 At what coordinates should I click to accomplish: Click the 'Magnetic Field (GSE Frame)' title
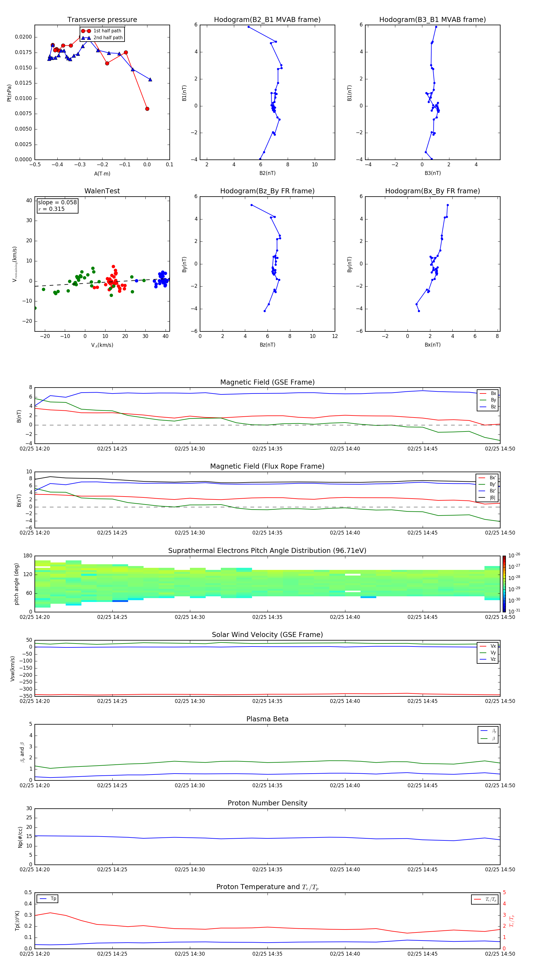(x=267, y=382)
